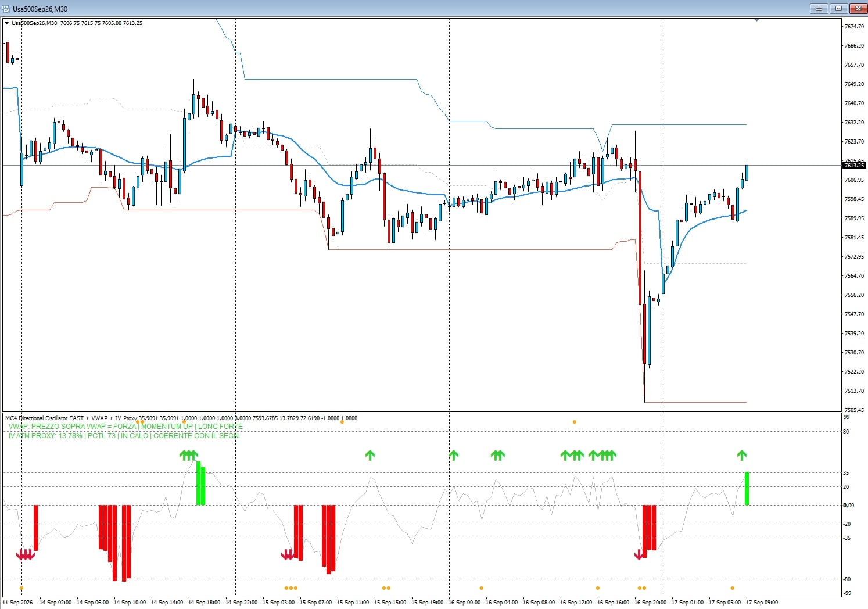Select the MC4 Directional Oscillator indicator title
This screenshot has width=868, height=609.
(x=71, y=418)
